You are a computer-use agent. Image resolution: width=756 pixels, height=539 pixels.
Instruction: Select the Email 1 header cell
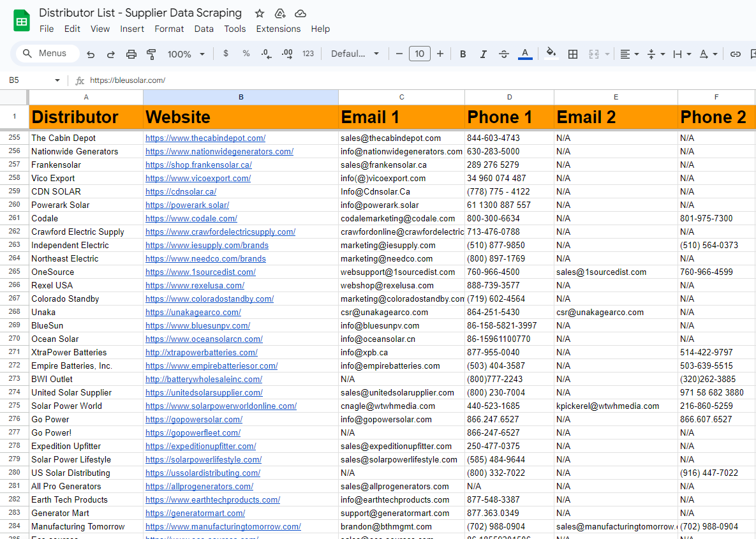point(401,117)
